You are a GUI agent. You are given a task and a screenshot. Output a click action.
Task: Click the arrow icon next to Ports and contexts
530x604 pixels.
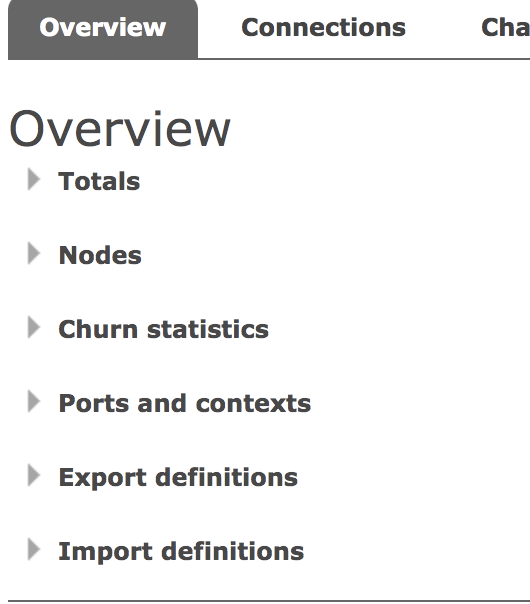pyautogui.click(x=34, y=401)
